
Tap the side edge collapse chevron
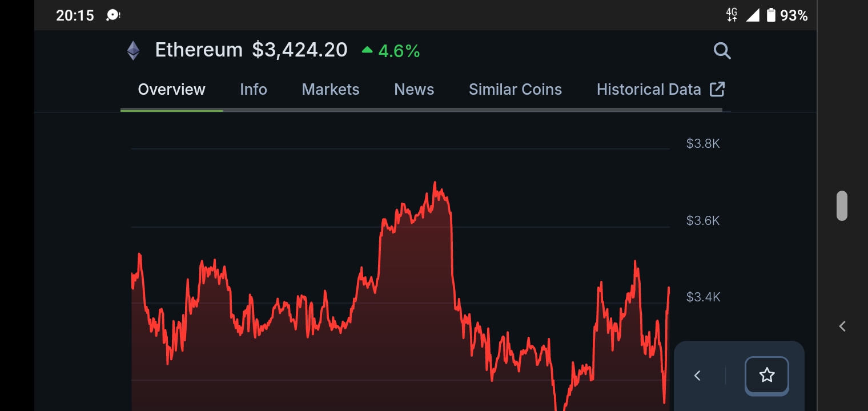[842, 327]
